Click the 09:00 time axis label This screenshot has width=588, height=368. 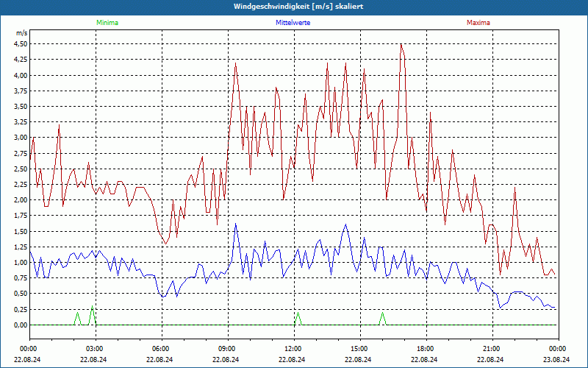tap(228, 349)
